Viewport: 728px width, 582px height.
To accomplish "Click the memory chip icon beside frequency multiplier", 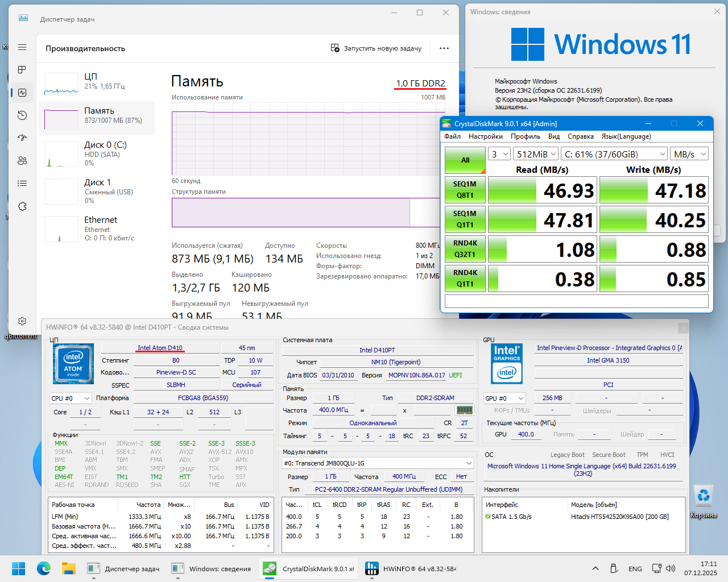I will tap(465, 410).
